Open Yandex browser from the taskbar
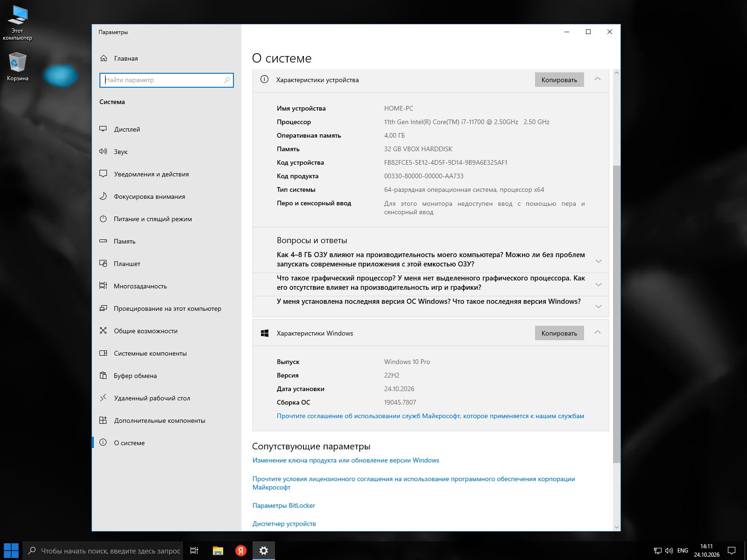 [240, 551]
